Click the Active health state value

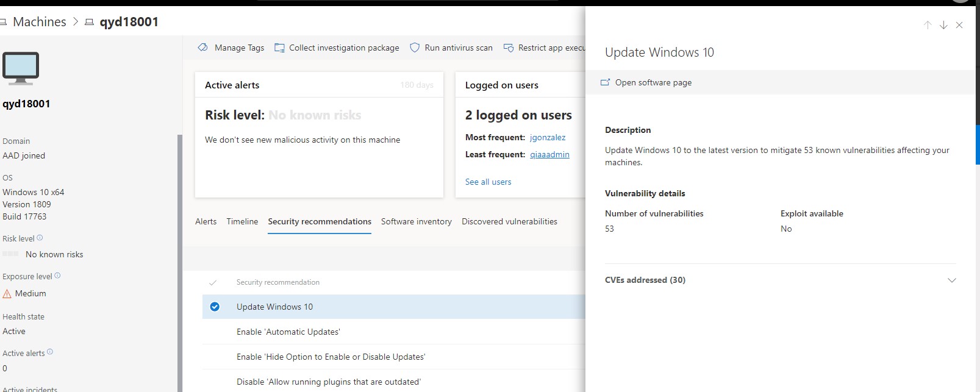click(x=14, y=331)
